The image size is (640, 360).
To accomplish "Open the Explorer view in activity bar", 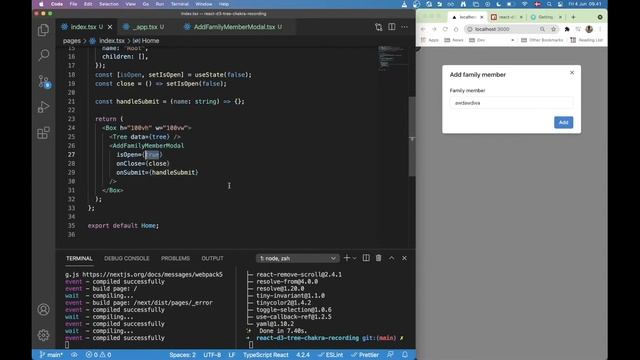I will pyautogui.click(x=43, y=30).
